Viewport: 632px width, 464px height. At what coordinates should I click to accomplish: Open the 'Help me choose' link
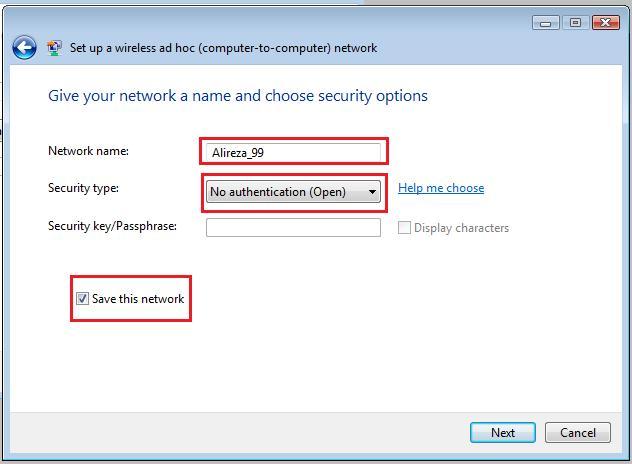441,188
